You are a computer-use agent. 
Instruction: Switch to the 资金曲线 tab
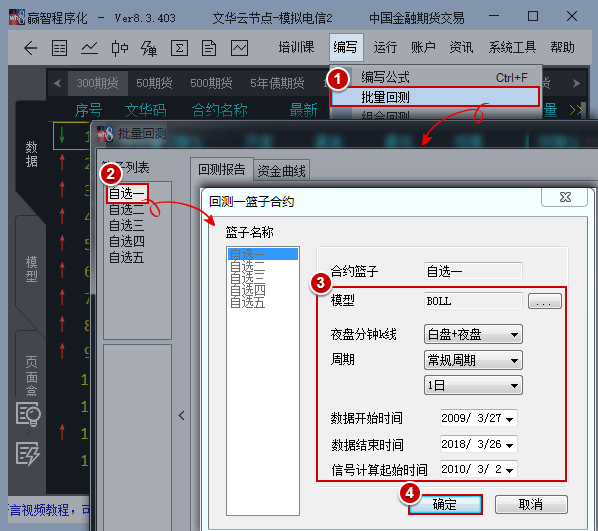(x=281, y=171)
